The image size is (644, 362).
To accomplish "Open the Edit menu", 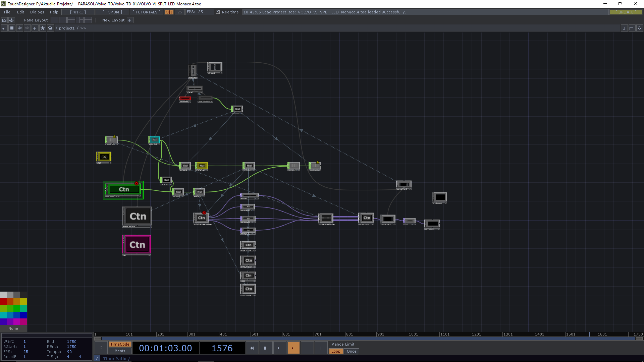I will pos(20,12).
